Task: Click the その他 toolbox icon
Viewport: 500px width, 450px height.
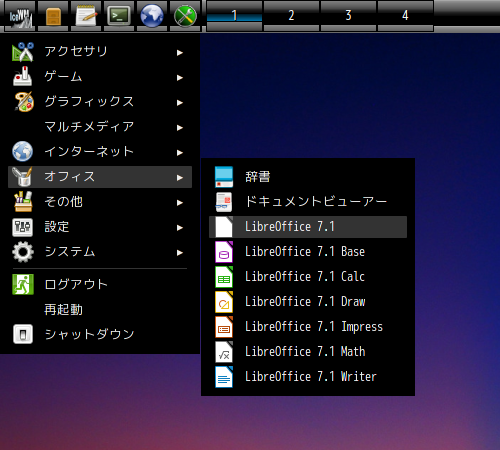Action: (x=23, y=201)
